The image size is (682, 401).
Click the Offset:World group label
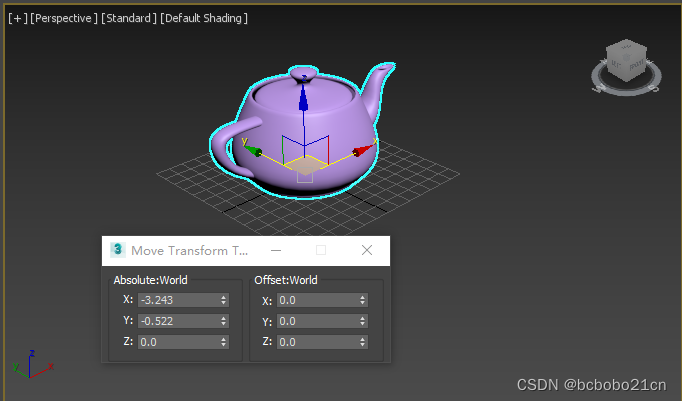(x=286, y=280)
